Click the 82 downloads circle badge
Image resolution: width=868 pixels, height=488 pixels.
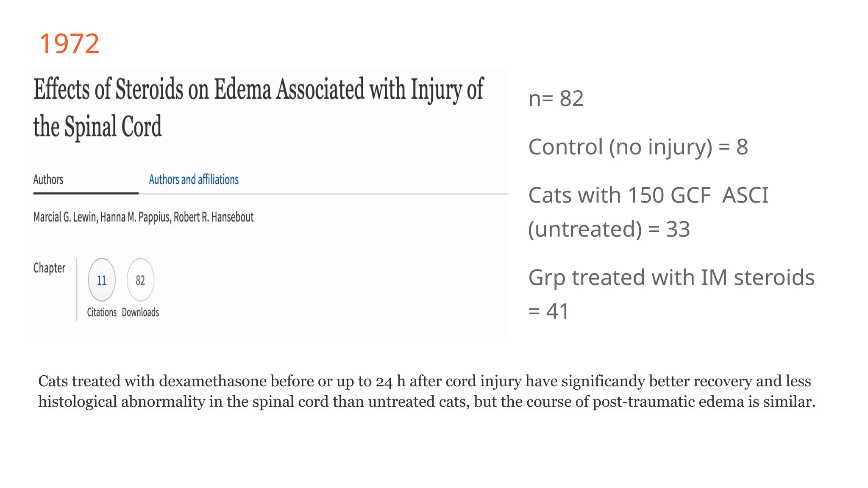click(140, 280)
